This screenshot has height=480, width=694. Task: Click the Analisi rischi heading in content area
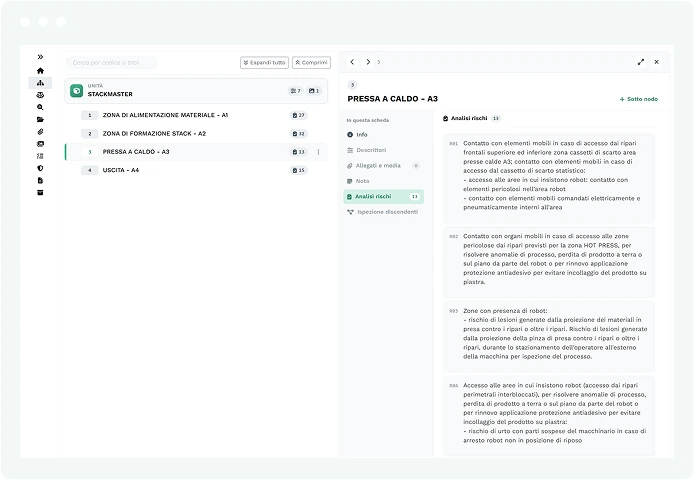click(469, 118)
